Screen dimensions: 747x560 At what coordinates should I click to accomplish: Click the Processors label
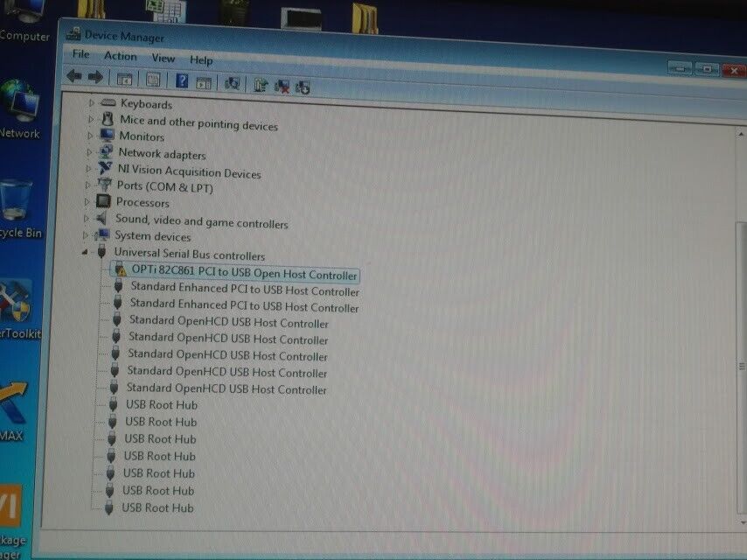click(143, 202)
